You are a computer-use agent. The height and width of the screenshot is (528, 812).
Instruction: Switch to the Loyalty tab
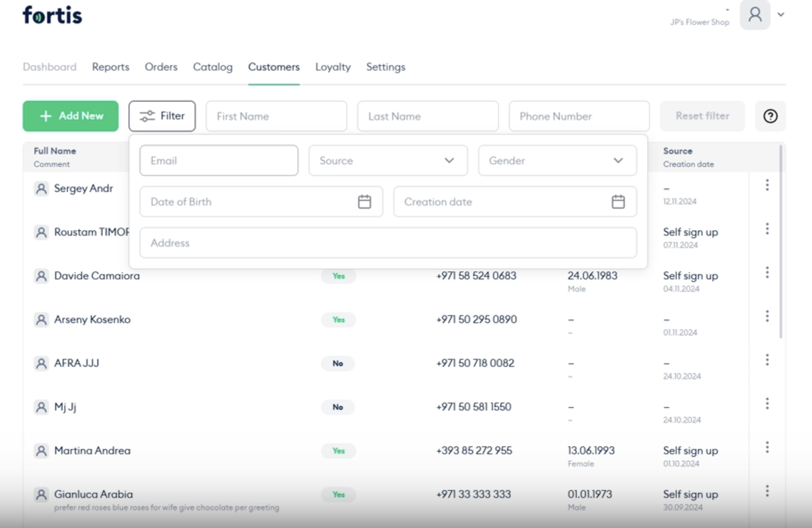(333, 67)
